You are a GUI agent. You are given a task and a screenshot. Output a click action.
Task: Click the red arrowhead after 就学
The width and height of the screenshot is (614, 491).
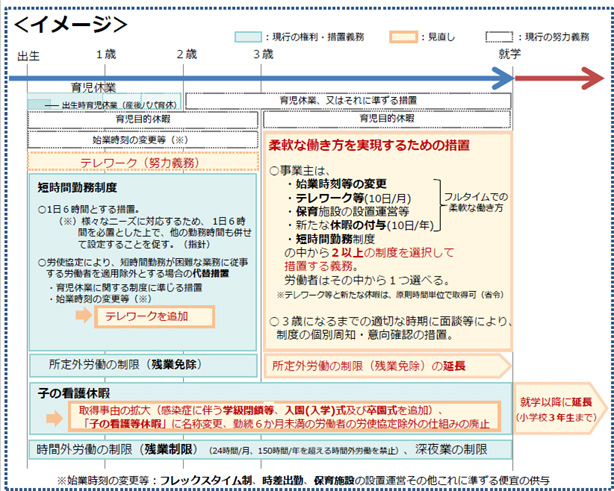pos(593,78)
